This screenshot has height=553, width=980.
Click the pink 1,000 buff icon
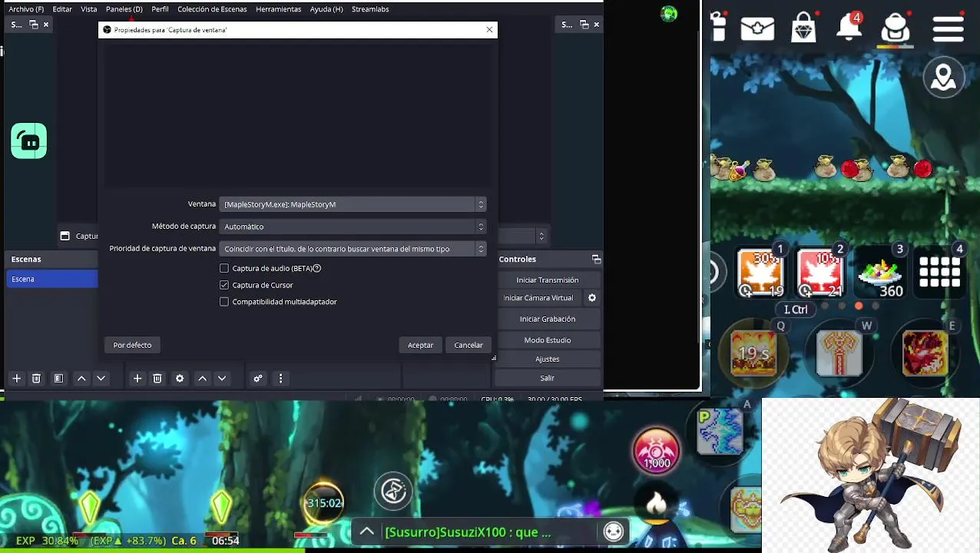(x=657, y=451)
